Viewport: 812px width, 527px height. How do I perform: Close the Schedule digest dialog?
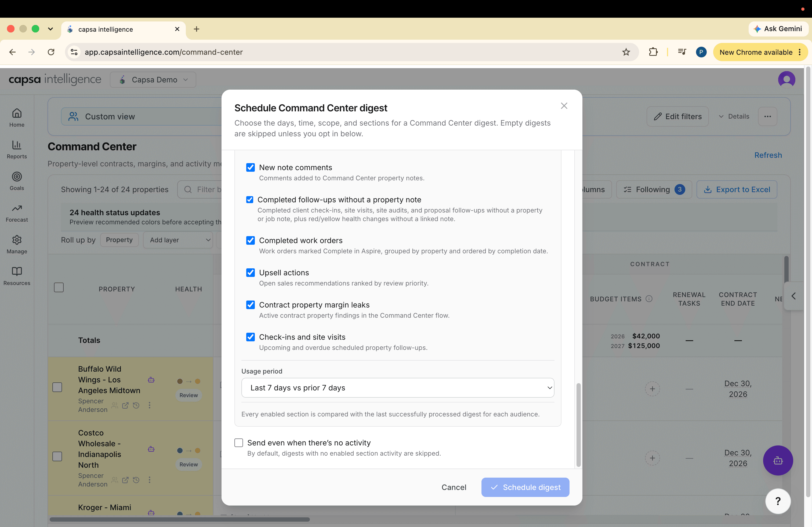(x=564, y=106)
